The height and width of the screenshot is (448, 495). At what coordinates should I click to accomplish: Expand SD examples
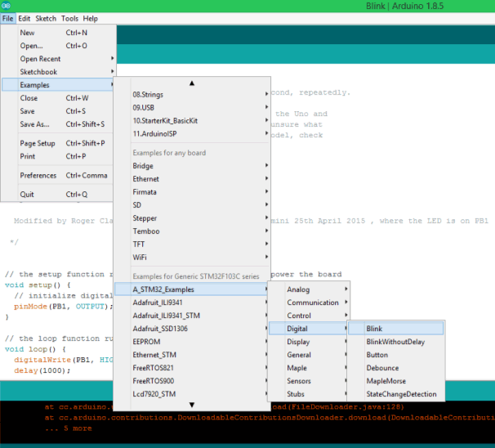[x=192, y=205]
